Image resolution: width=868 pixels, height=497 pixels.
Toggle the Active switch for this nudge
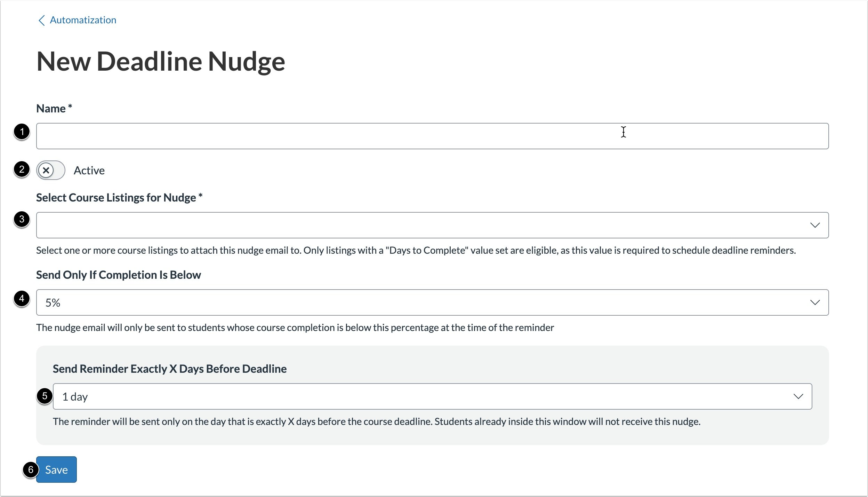51,170
